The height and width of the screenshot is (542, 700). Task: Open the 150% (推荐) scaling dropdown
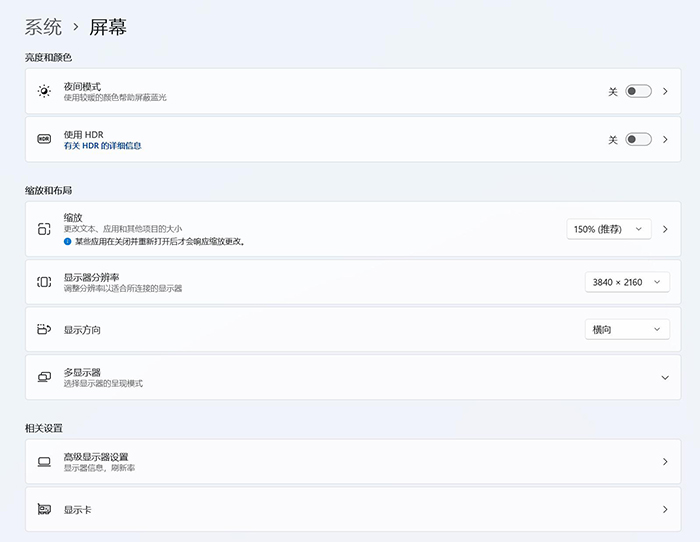[x=608, y=229]
